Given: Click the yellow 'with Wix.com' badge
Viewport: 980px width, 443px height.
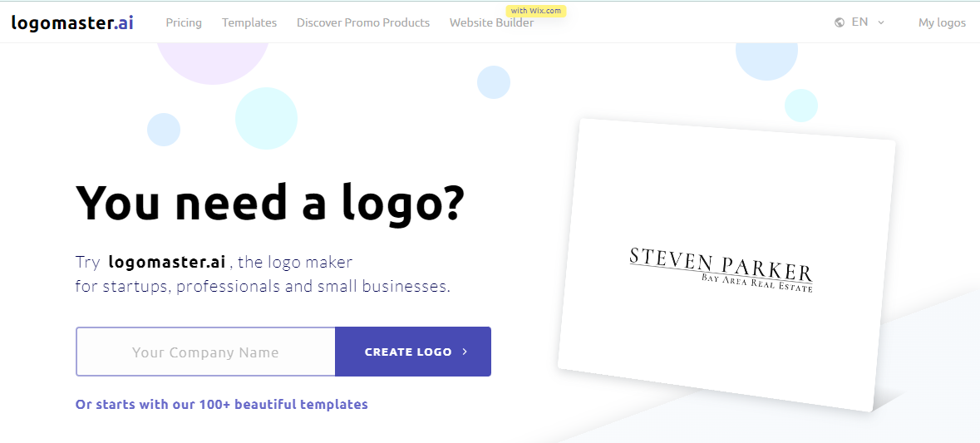Looking at the screenshot, I should [536, 11].
